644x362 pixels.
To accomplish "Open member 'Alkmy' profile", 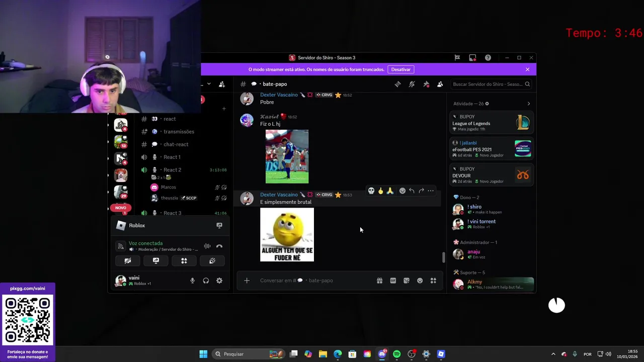I will tap(492, 284).
